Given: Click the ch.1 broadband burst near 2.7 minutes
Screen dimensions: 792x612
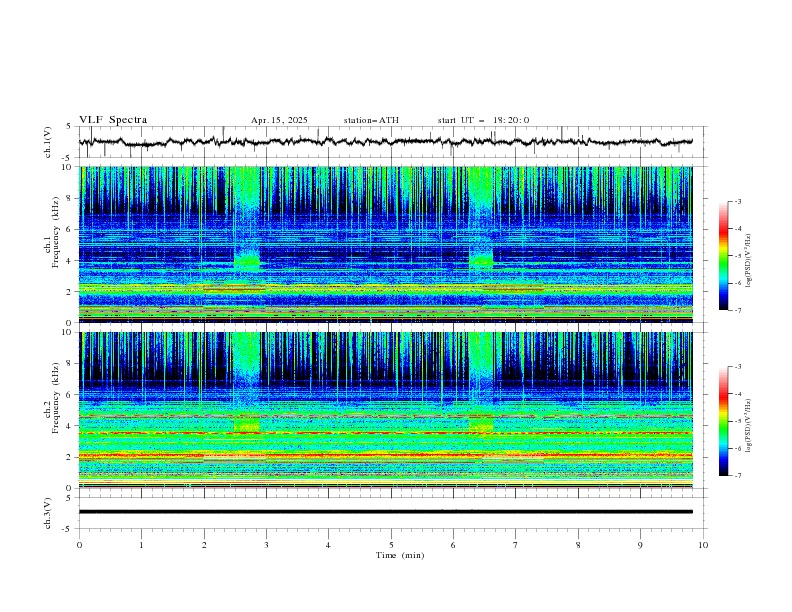Looking at the screenshot, I should (x=246, y=217).
